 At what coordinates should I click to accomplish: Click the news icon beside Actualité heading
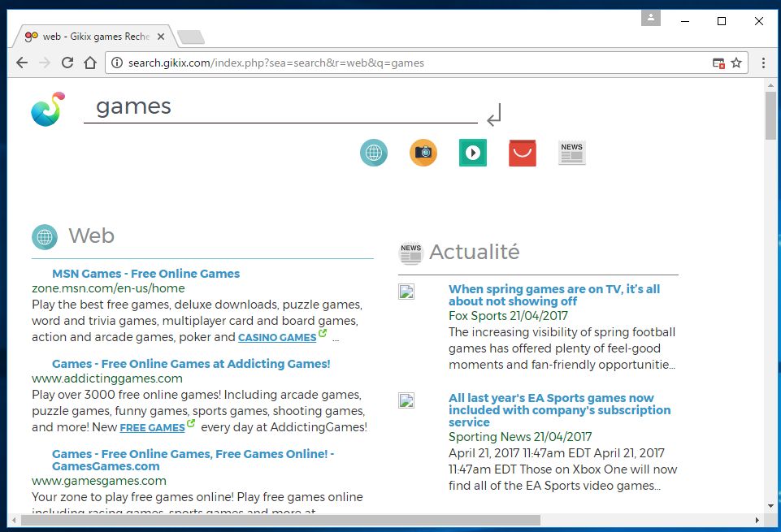(x=411, y=253)
